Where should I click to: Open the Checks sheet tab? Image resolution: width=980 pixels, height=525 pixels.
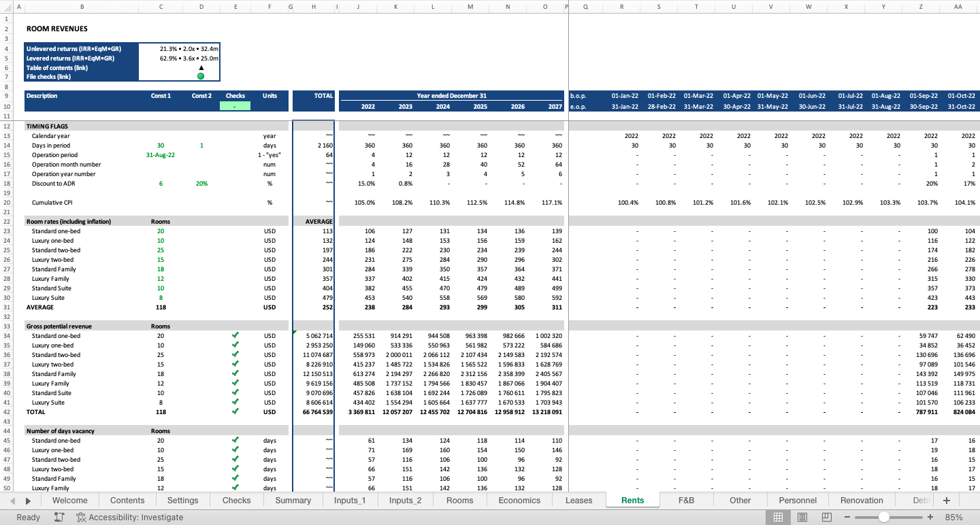tap(236, 501)
